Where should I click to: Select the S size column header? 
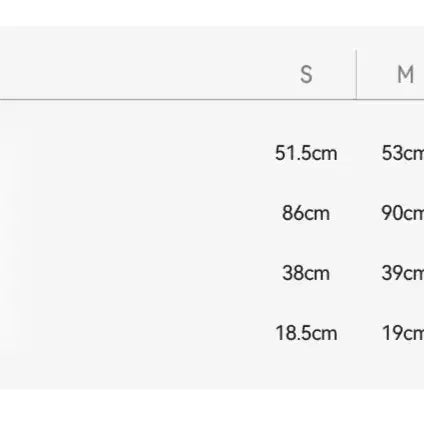(x=306, y=74)
